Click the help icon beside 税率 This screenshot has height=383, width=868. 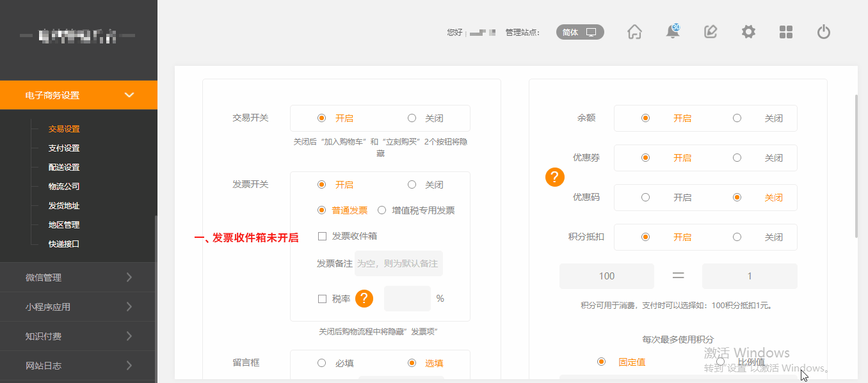(364, 299)
